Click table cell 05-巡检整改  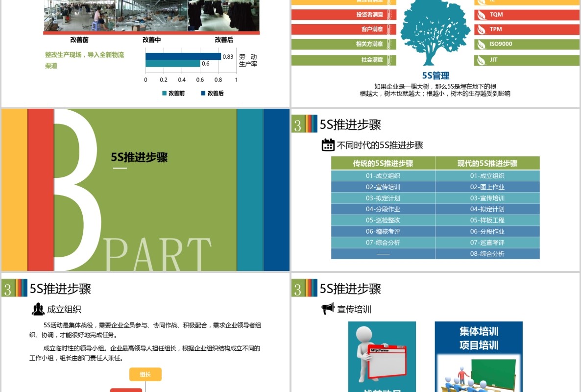point(383,220)
